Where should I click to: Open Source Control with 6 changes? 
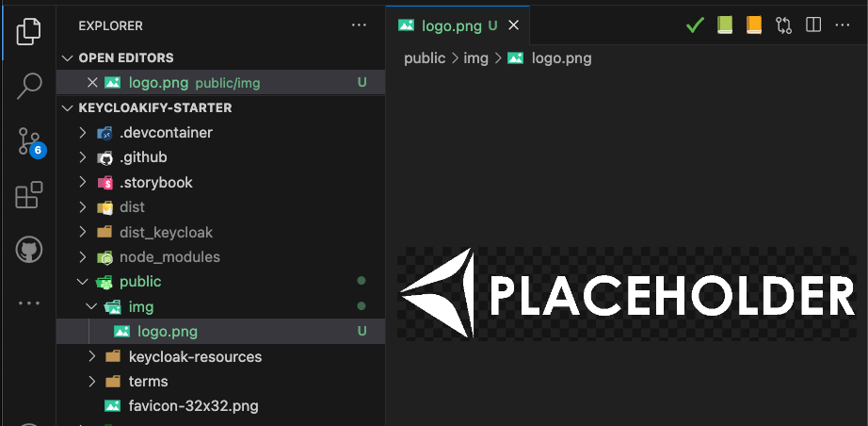pyautogui.click(x=28, y=141)
